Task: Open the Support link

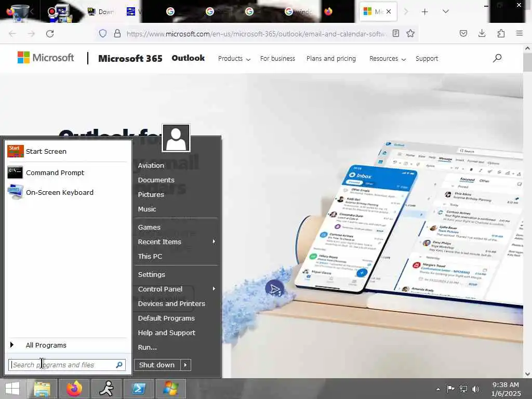Action: tap(427, 59)
